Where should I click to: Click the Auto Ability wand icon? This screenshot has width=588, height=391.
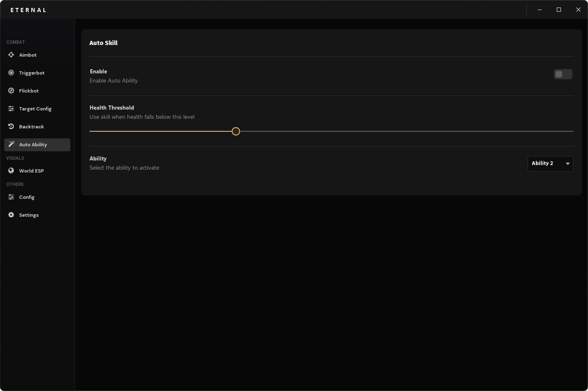click(11, 145)
